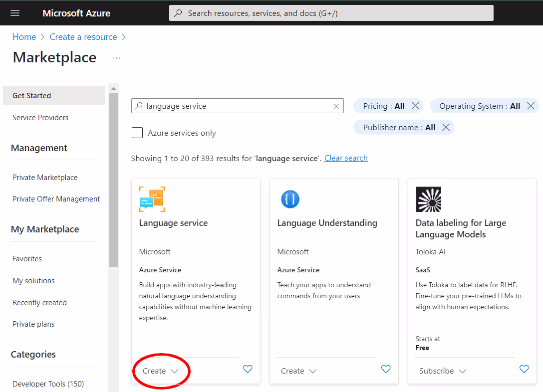Go to Home breadcrumb
Screen dimensions: 543x392
pos(24,37)
